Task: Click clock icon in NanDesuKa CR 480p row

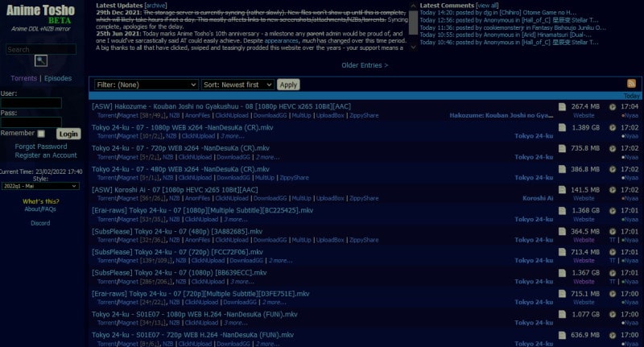Action: (613, 169)
